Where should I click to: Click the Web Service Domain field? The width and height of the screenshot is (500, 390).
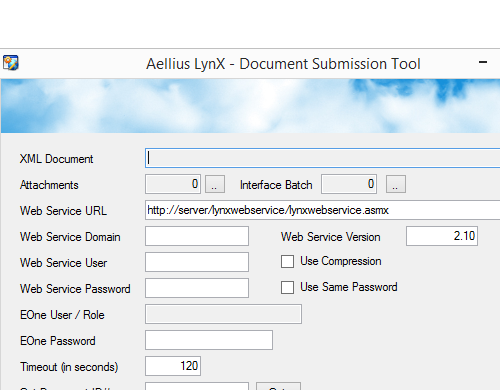point(197,236)
